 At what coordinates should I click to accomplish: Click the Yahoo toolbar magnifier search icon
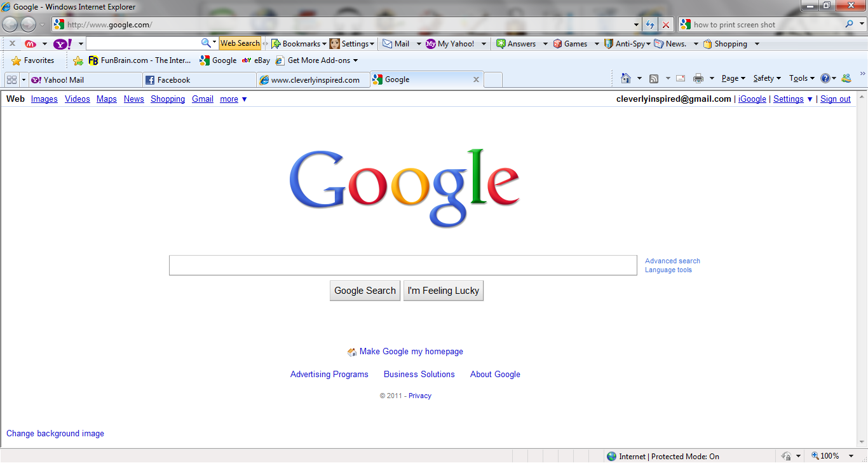click(x=206, y=43)
